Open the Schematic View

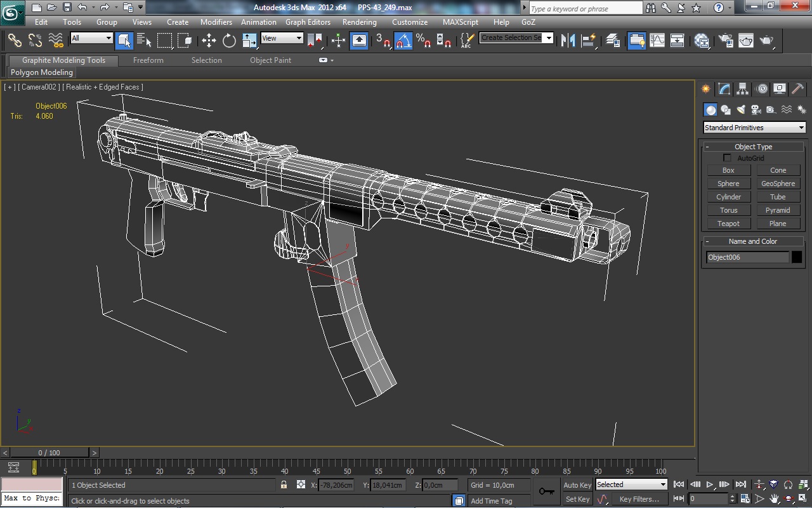pos(678,40)
